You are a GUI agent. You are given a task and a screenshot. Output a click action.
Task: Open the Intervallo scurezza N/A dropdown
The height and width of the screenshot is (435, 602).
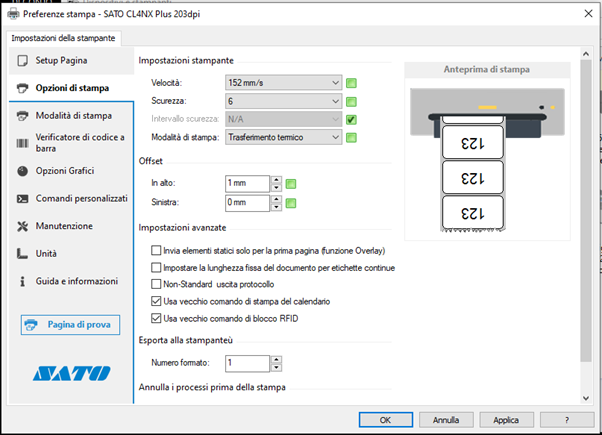[x=283, y=119]
